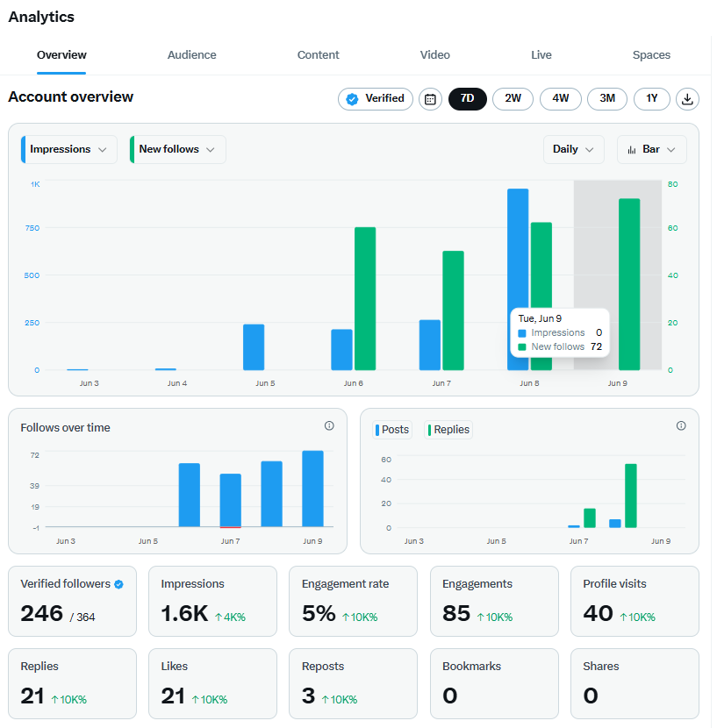
Task: Click info icon on Follows over time
Action: (329, 425)
